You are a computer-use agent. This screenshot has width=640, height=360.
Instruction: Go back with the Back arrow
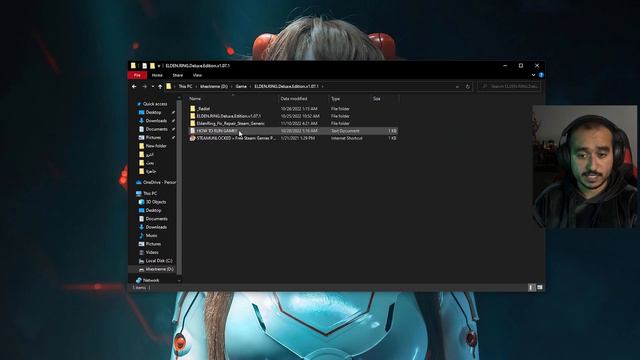134,87
